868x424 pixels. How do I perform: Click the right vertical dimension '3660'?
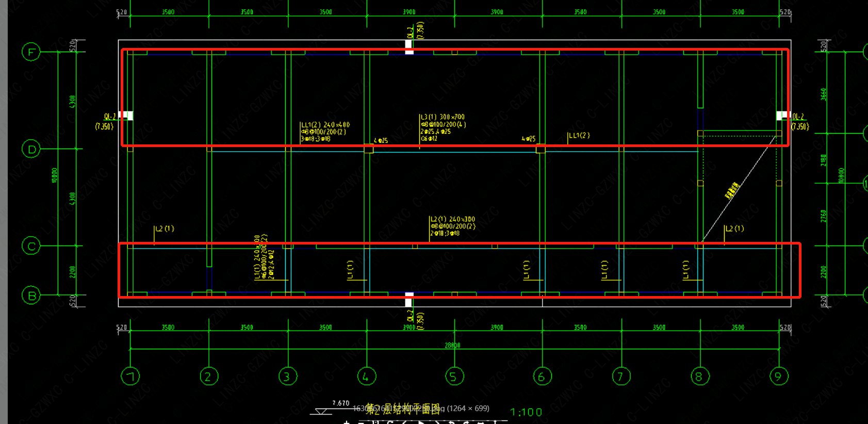click(x=824, y=94)
